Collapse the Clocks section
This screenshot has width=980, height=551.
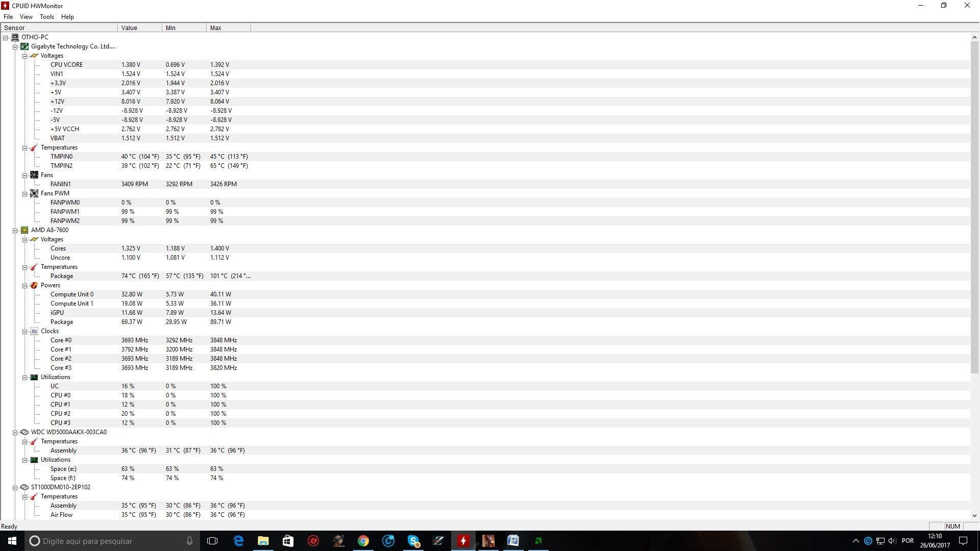(24, 332)
